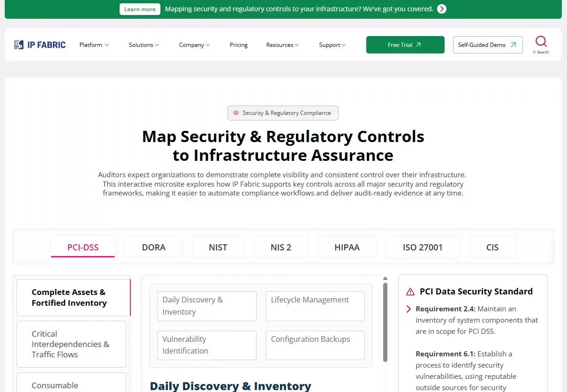Open the Resources dropdown menu

pyautogui.click(x=282, y=45)
